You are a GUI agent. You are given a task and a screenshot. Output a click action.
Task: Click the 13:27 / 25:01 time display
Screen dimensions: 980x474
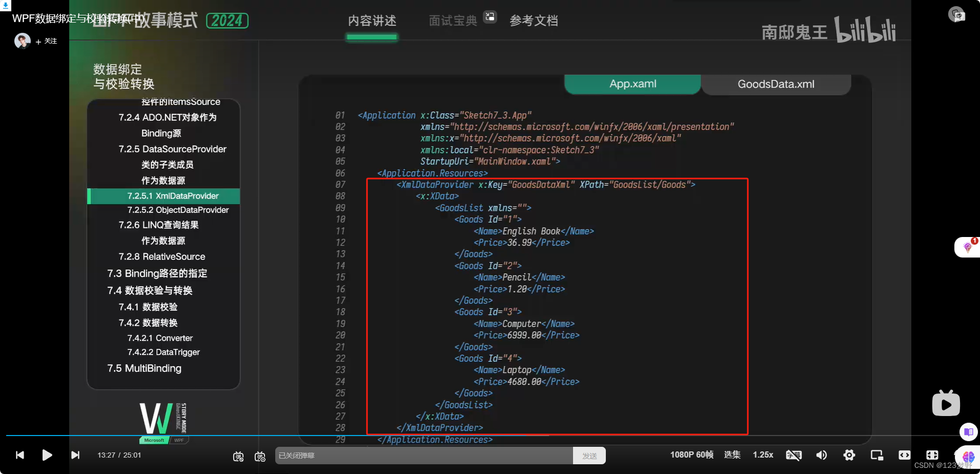119,455
